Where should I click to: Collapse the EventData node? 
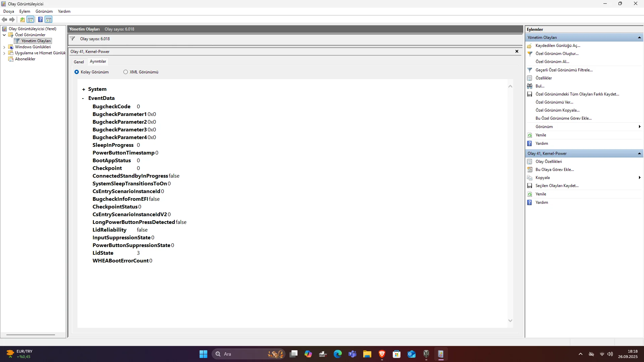83,99
